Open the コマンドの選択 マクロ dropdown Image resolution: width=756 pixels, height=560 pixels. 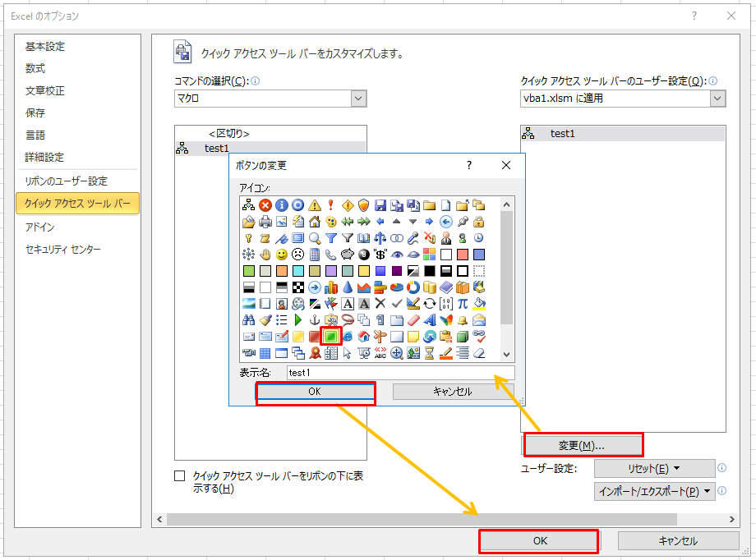pos(358,99)
